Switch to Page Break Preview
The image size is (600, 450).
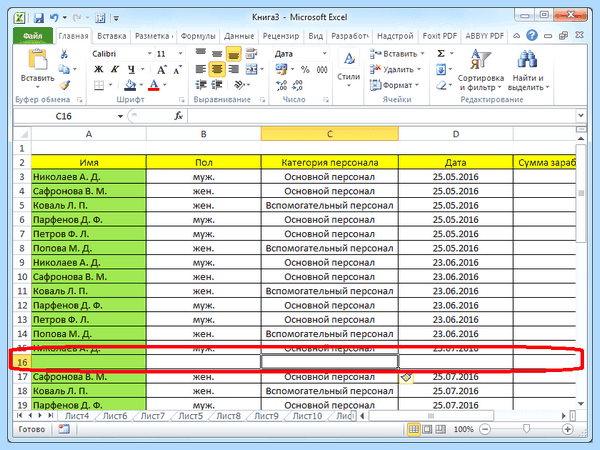pyautogui.click(x=441, y=429)
